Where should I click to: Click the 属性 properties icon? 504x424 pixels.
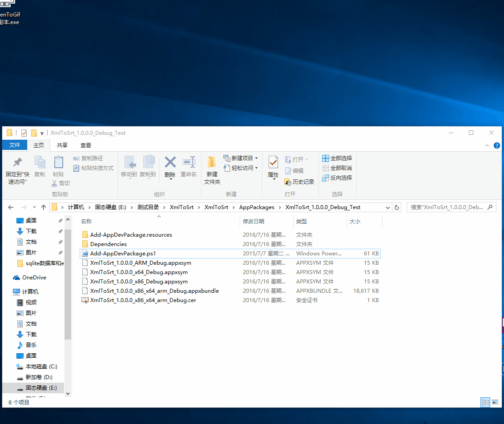(273, 162)
